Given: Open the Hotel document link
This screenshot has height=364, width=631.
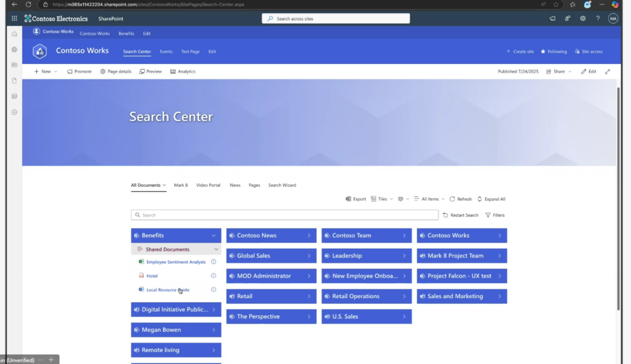Looking at the screenshot, I should 152,276.
